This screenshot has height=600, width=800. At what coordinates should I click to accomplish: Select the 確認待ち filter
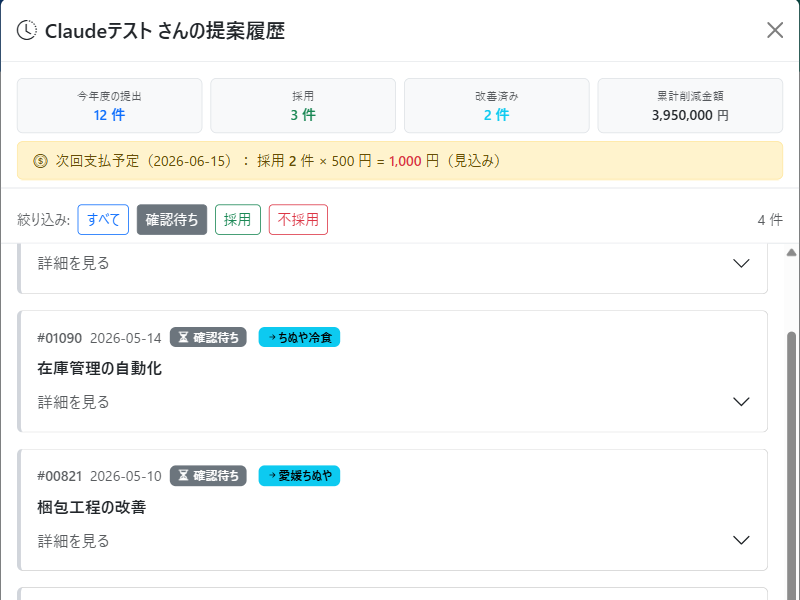(172, 220)
